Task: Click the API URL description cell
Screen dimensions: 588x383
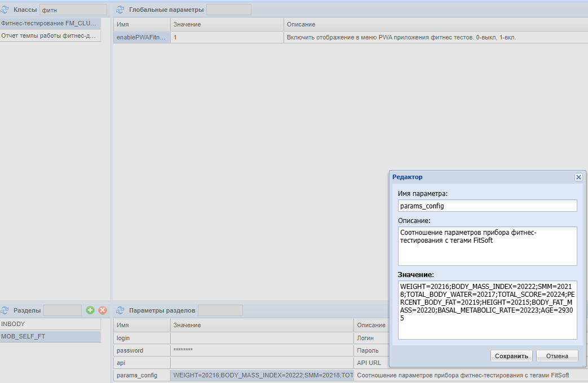Action: (372, 363)
